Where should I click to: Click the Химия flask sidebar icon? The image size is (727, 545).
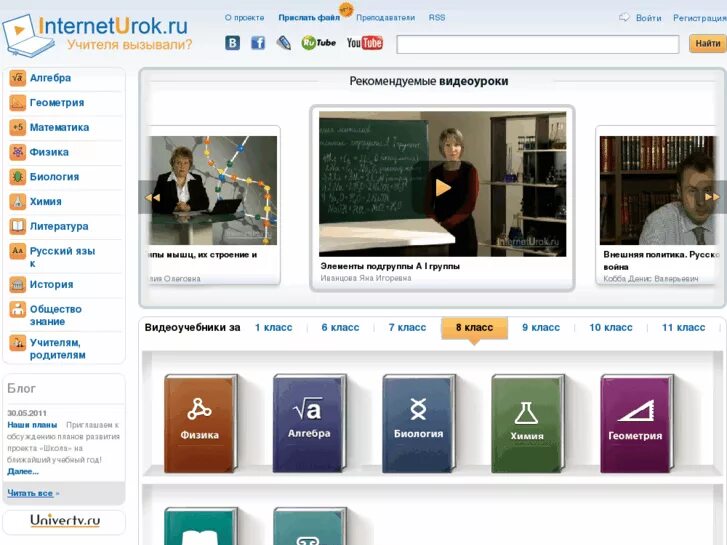18,201
